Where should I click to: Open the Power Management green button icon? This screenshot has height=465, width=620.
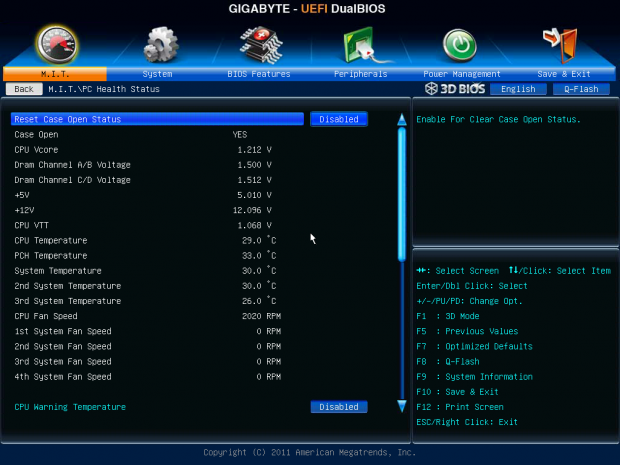point(459,45)
